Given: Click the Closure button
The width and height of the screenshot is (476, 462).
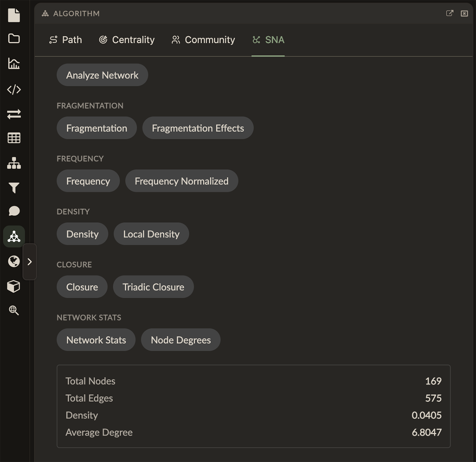Looking at the screenshot, I should (82, 287).
